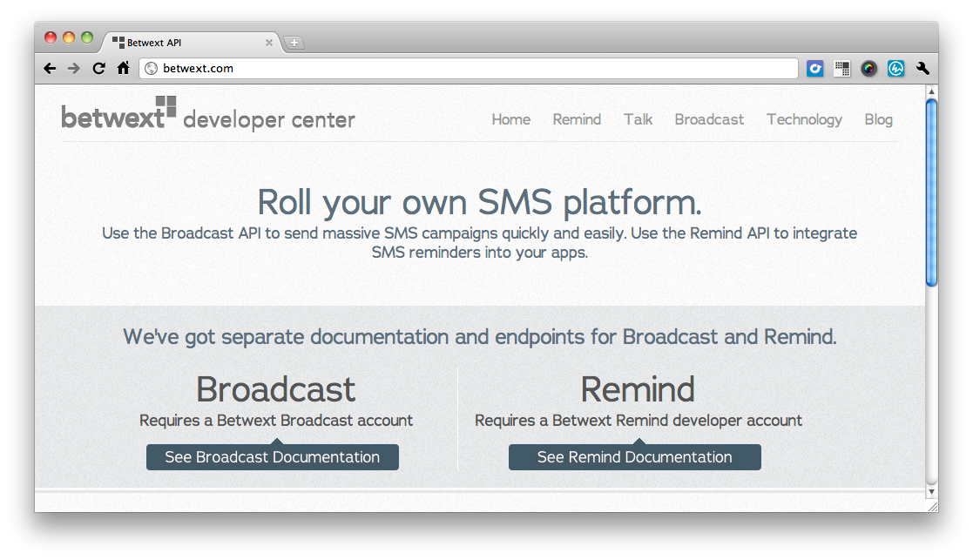The width and height of the screenshot is (973, 560).
Task: Click the 'separate documentation and endpoints' sentence
Action: [x=480, y=337]
